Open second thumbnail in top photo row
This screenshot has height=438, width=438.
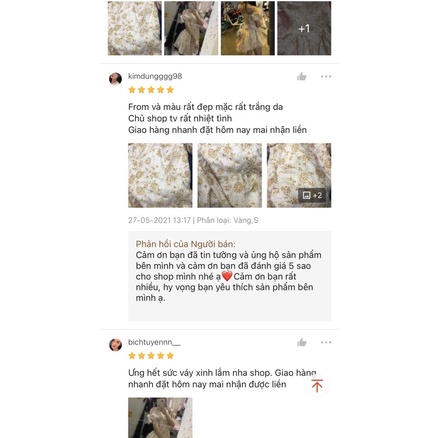click(x=191, y=28)
